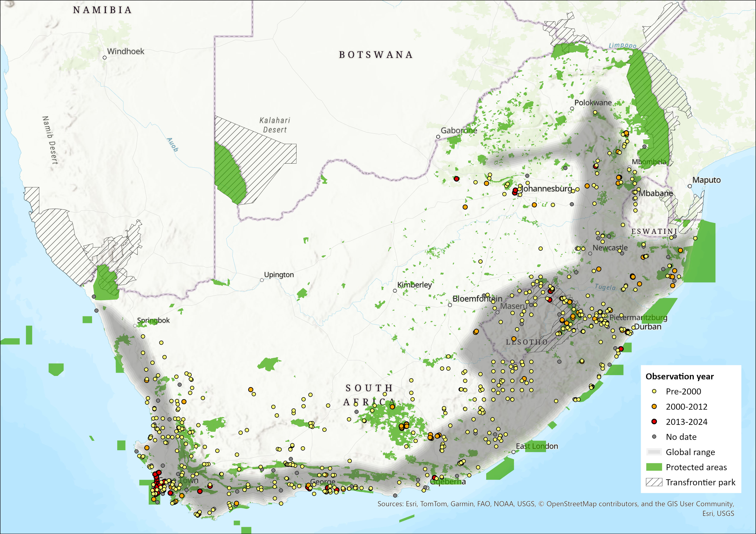The image size is (756, 534).
Task: Click the BOTSWANA country label
Action: 376,55
